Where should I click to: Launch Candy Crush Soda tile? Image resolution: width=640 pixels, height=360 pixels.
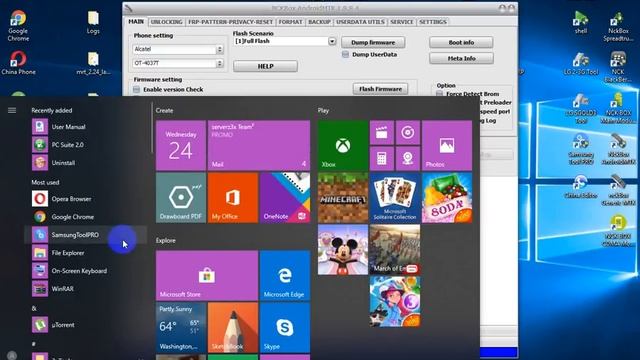447,198
